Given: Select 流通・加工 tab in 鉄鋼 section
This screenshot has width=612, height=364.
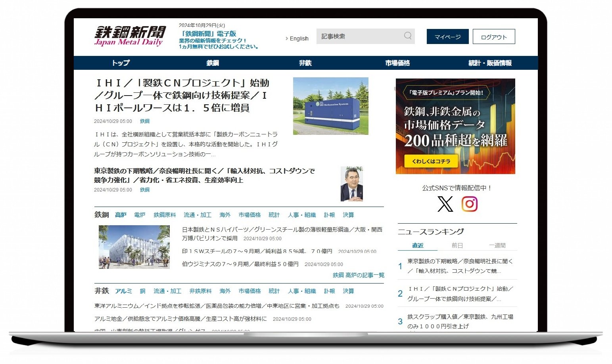Looking at the screenshot, I should (198, 215).
